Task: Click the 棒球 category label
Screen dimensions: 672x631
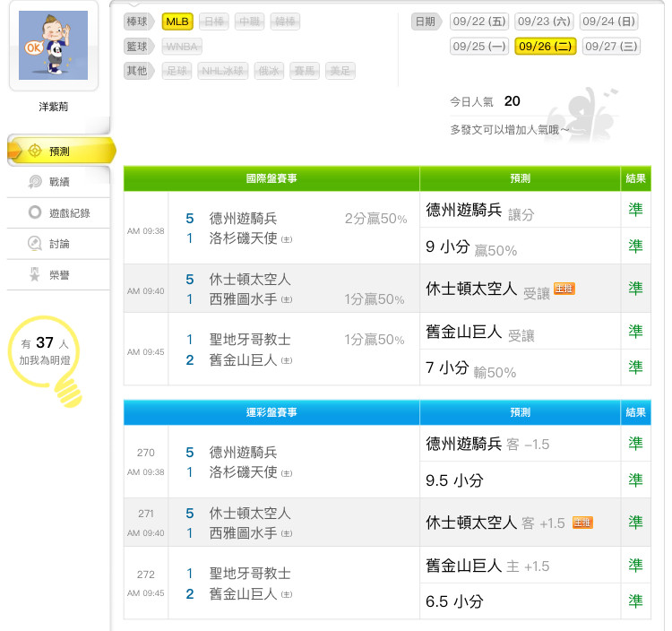Action: point(139,22)
